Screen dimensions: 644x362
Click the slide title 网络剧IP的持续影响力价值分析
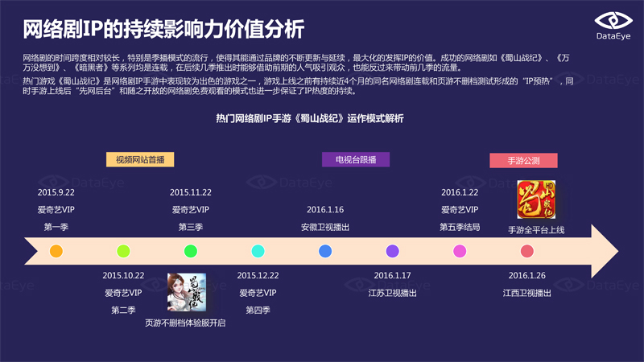point(163,29)
